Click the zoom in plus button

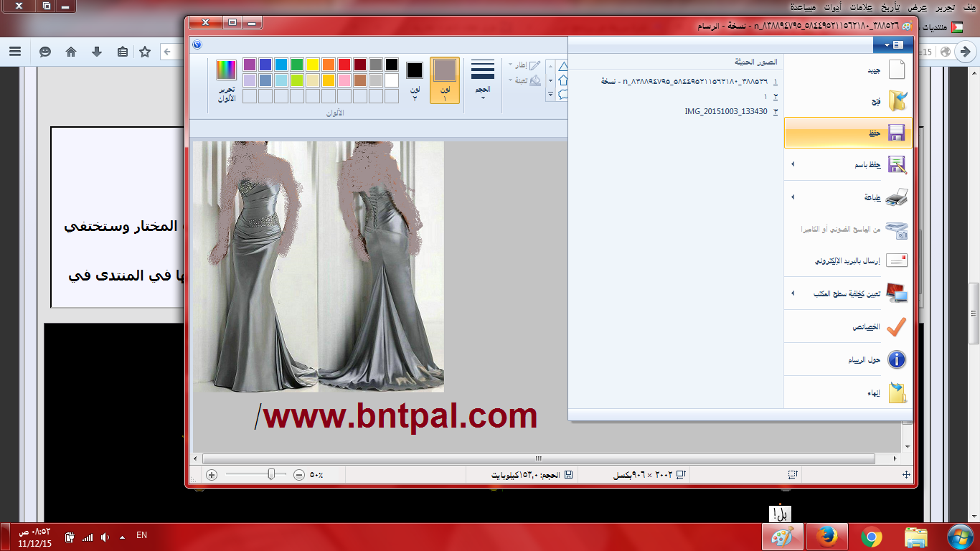pyautogui.click(x=212, y=475)
